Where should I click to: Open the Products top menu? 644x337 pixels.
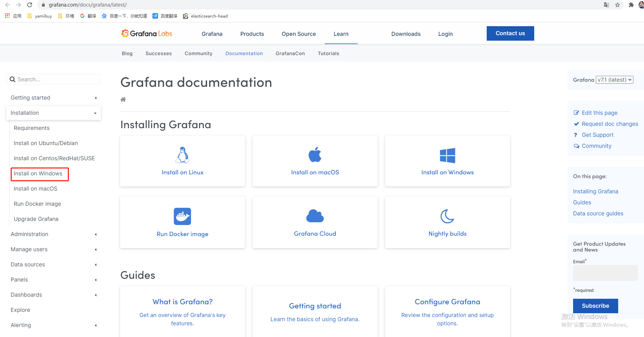252,34
